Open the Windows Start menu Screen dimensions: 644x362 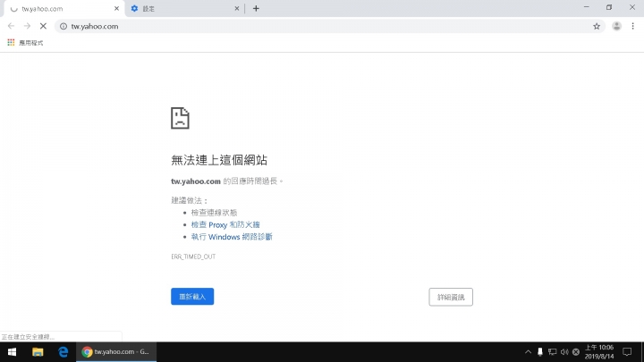12,352
